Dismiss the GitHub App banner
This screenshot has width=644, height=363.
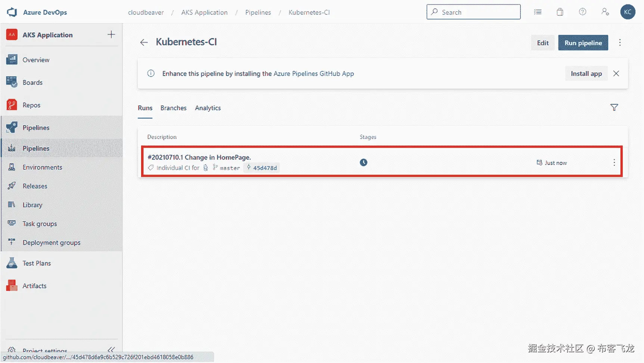coord(616,74)
